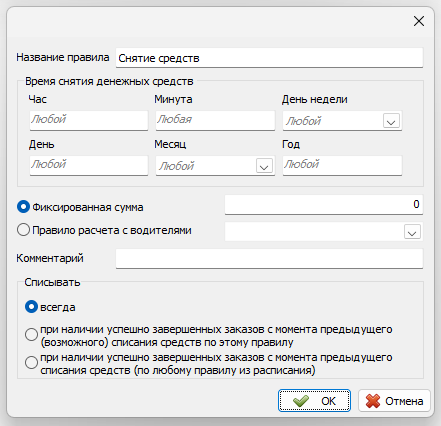Click the День недели combo box field
Screen dimensions: 441x426
342,121
